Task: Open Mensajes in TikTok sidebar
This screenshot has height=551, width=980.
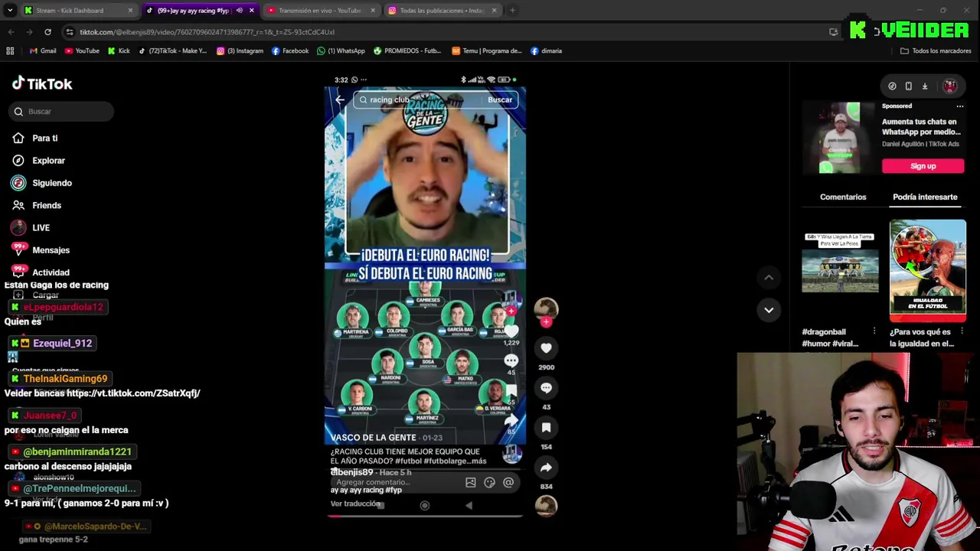Action: tap(51, 250)
